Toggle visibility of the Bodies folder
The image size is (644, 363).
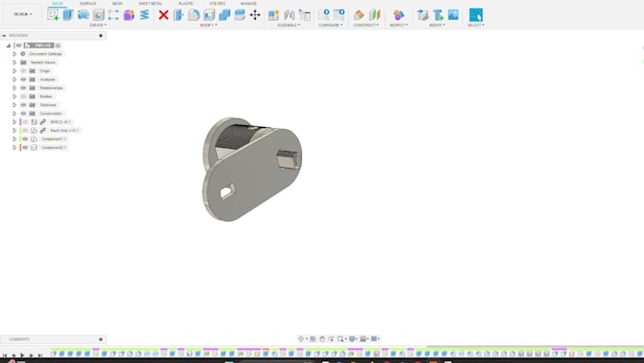pyautogui.click(x=24, y=97)
